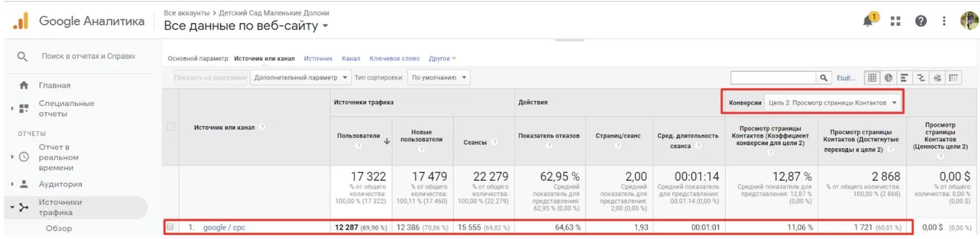Switch to pie chart percentage view
This screenshot has height=239, width=980.
(888, 78)
